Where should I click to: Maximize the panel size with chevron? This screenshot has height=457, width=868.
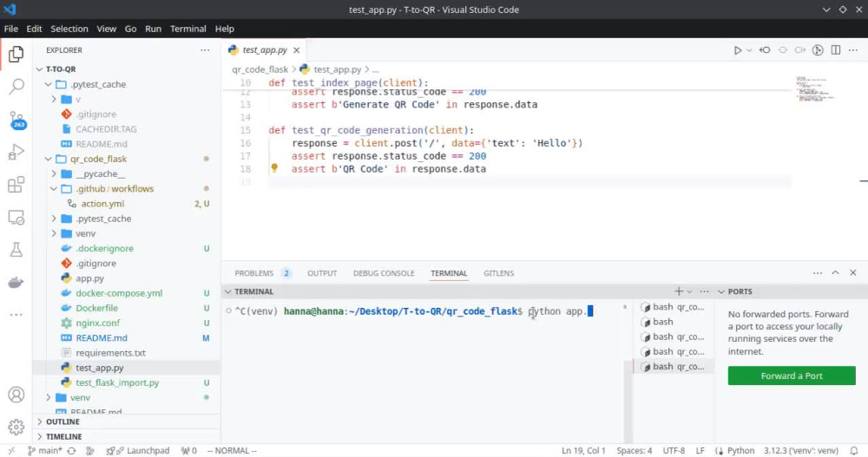[x=835, y=273]
